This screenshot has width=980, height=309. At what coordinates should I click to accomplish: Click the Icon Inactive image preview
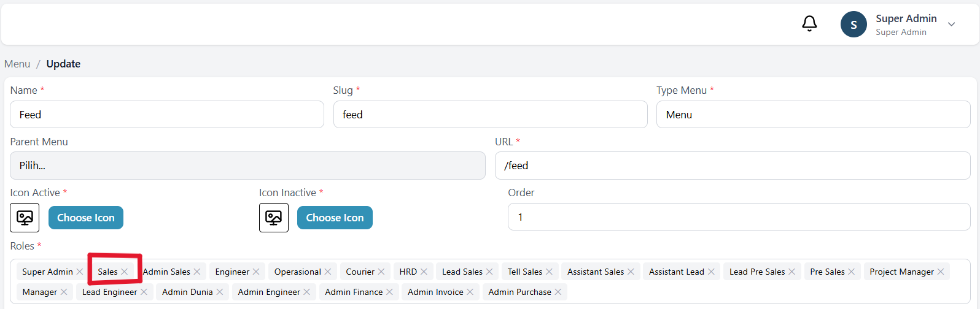(x=273, y=218)
